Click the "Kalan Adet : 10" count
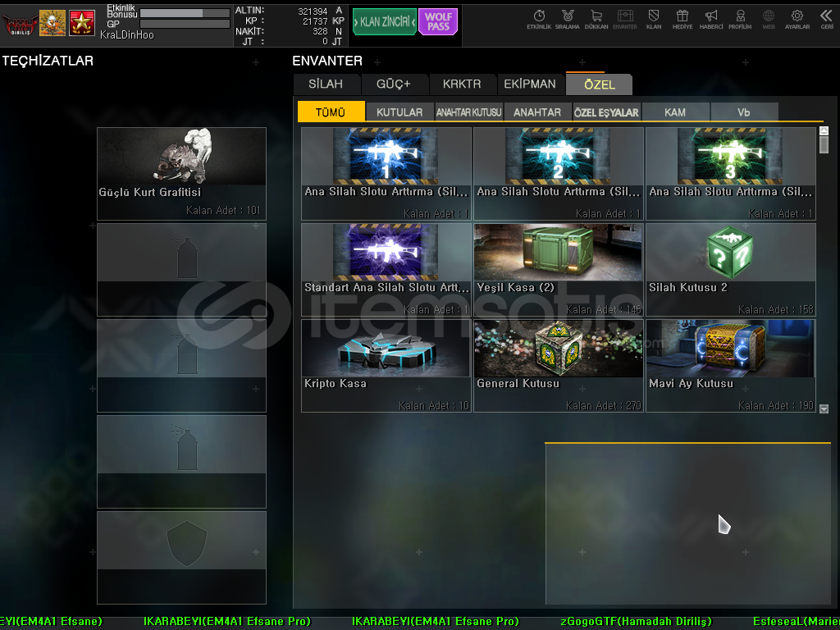840x630 pixels. pos(434,405)
